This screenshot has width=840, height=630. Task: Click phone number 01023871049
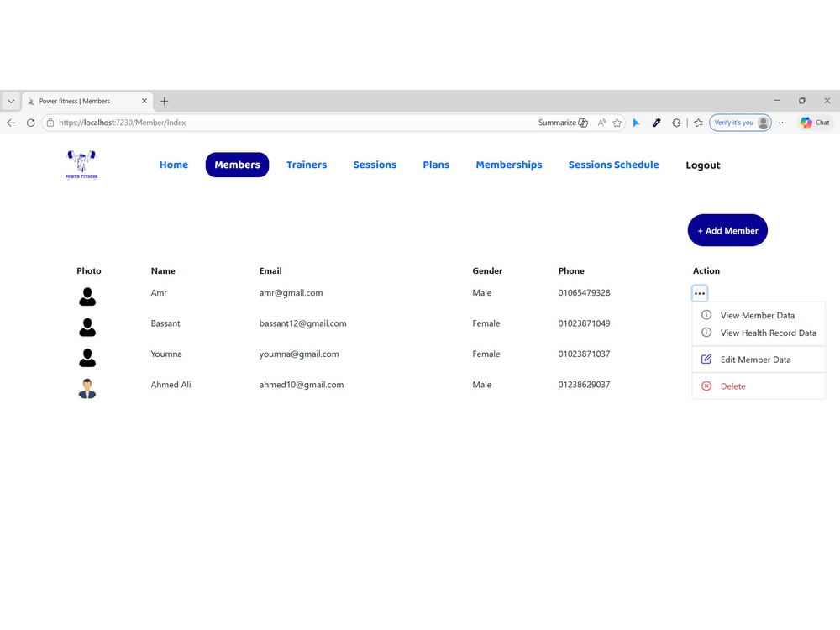pos(584,323)
